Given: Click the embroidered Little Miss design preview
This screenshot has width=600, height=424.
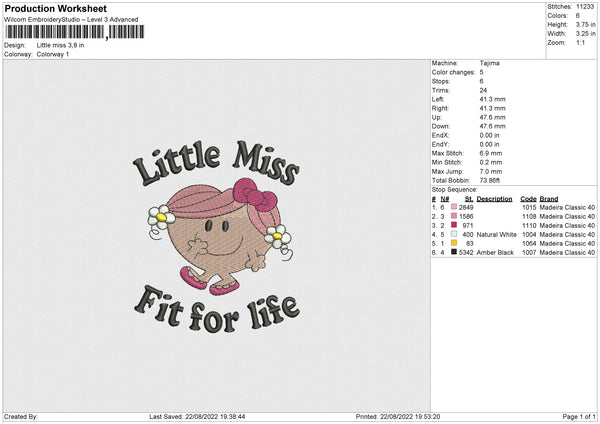Looking at the screenshot, I should tap(216, 236).
